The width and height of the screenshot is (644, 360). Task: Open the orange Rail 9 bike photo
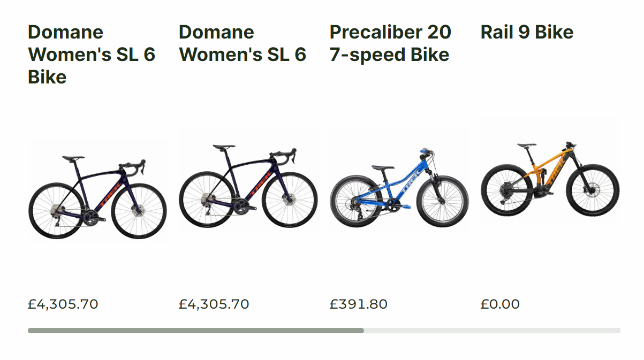[550, 170]
